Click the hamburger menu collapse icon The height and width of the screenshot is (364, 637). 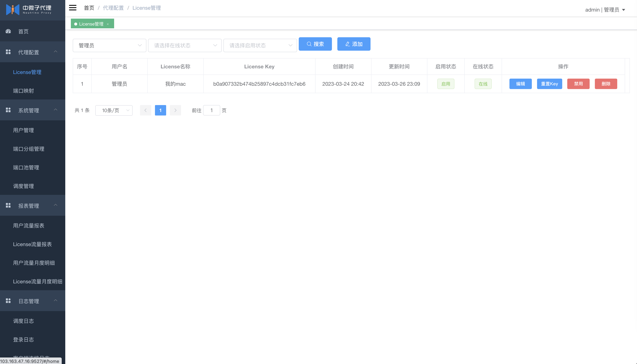pyautogui.click(x=73, y=8)
